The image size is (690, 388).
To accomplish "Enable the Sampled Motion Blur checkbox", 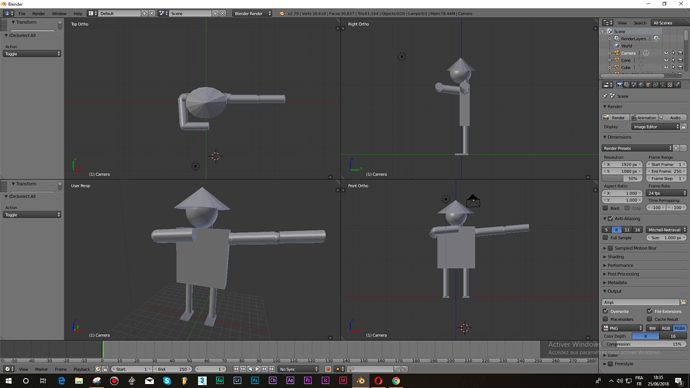I will point(610,248).
